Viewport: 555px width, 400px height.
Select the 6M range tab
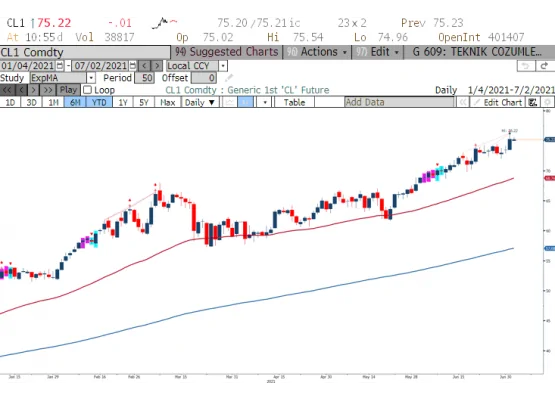click(75, 103)
